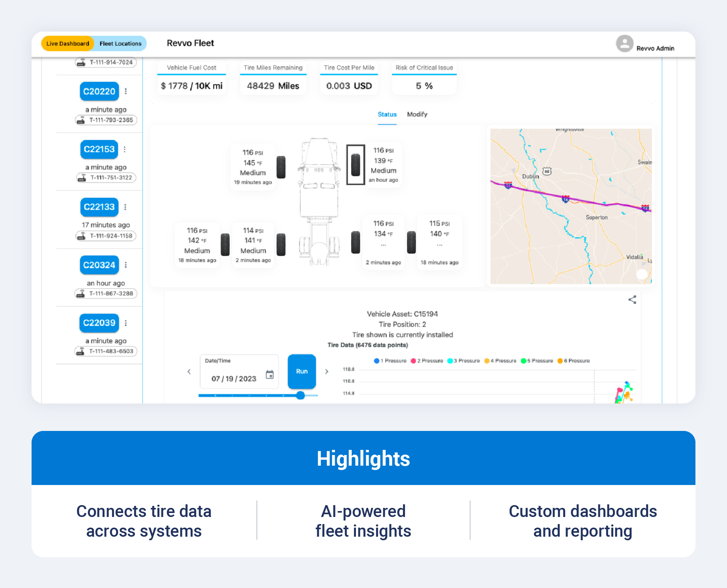
Task: Click the Revvo Fleet title
Action: pyautogui.click(x=190, y=43)
